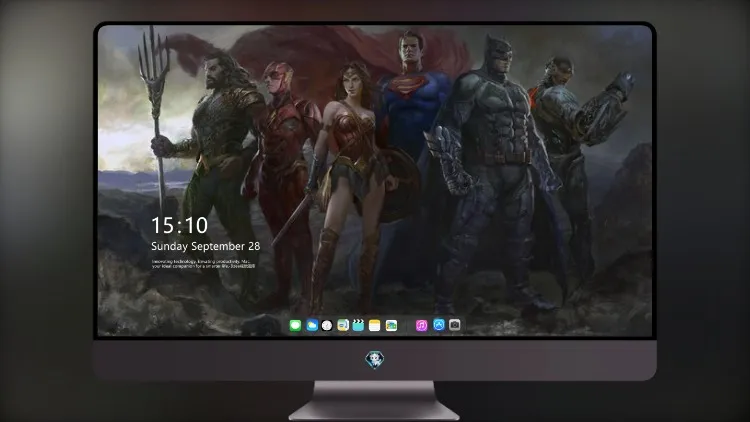
Task: Open the blue App Store icon
Action: coord(439,325)
